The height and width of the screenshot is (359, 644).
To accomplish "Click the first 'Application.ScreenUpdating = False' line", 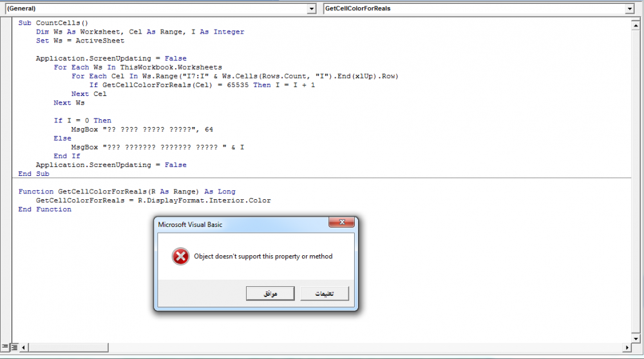I will [x=111, y=59].
